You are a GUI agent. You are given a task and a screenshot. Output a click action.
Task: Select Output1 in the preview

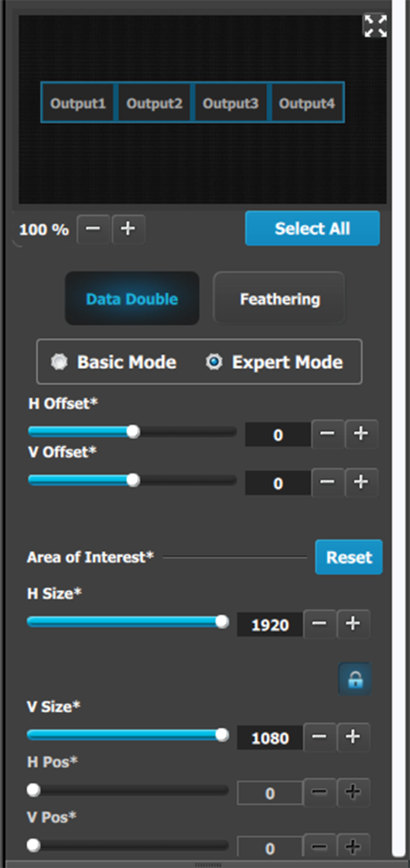coord(78,103)
